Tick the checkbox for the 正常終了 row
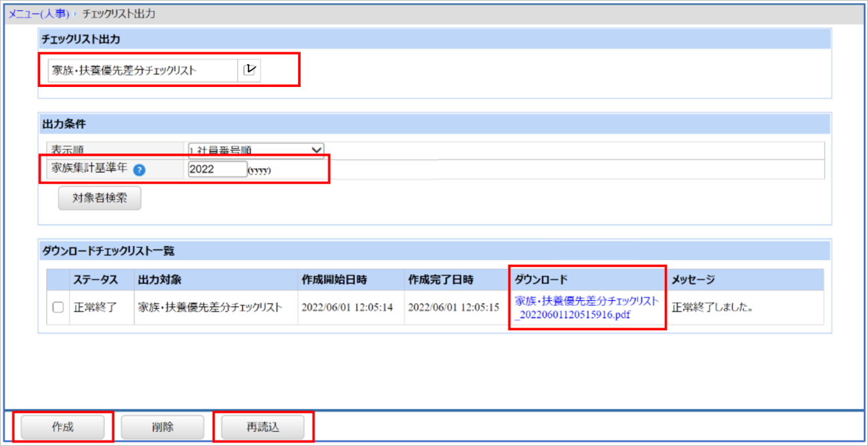 coord(58,308)
